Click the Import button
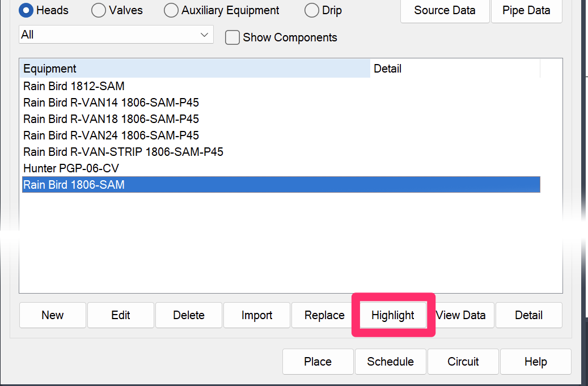 coord(257,315)
